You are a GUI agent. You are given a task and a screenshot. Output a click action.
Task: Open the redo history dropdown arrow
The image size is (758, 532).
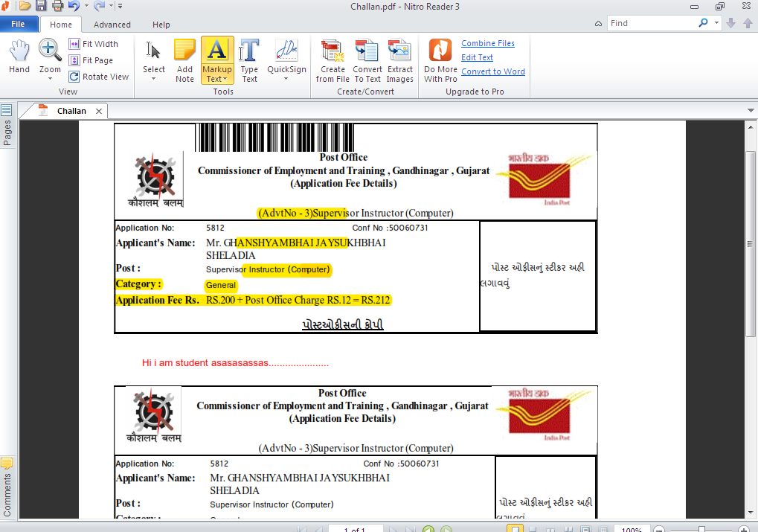tap(111, 6)
